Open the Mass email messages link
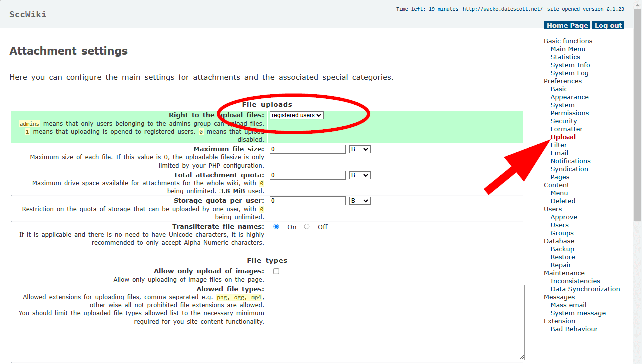 coord(568,305)
